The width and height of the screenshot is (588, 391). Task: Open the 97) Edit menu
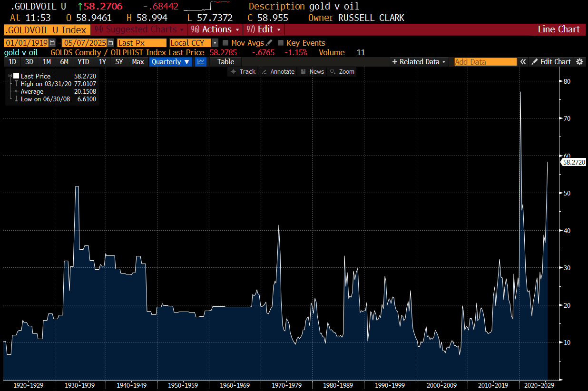pyautogui.click(x=264, y=29)
